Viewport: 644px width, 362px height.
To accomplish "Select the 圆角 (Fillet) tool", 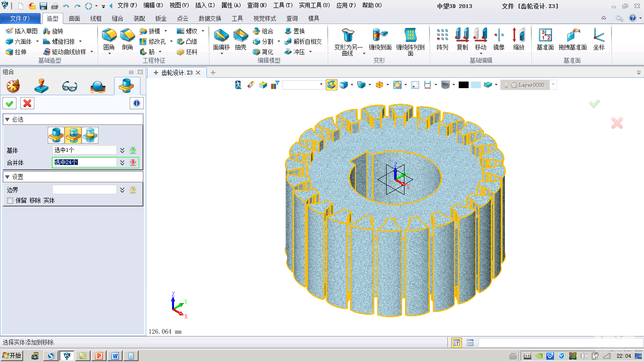I will 109,36.
